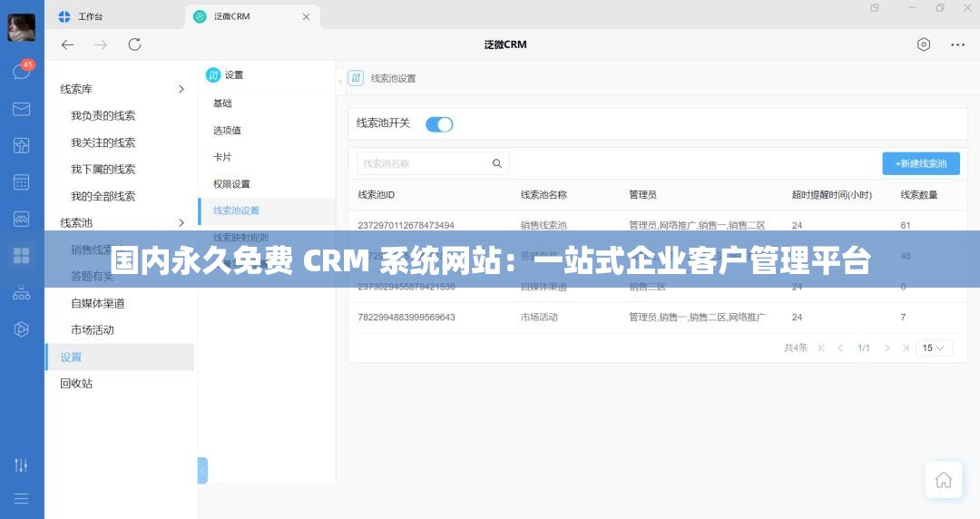Select 选项值 in settings menu
The width and height of the screenshot is (980, 519).
click(227, 130)
